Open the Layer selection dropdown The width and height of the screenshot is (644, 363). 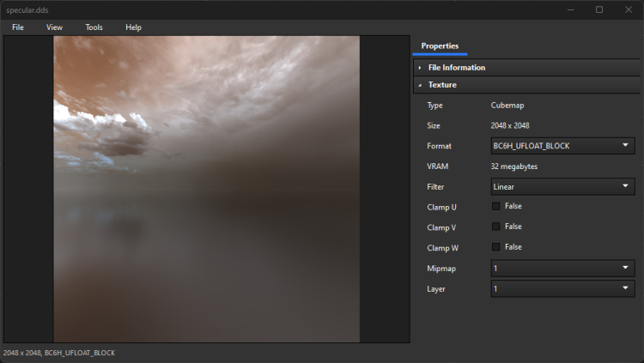tap(562, 289)
